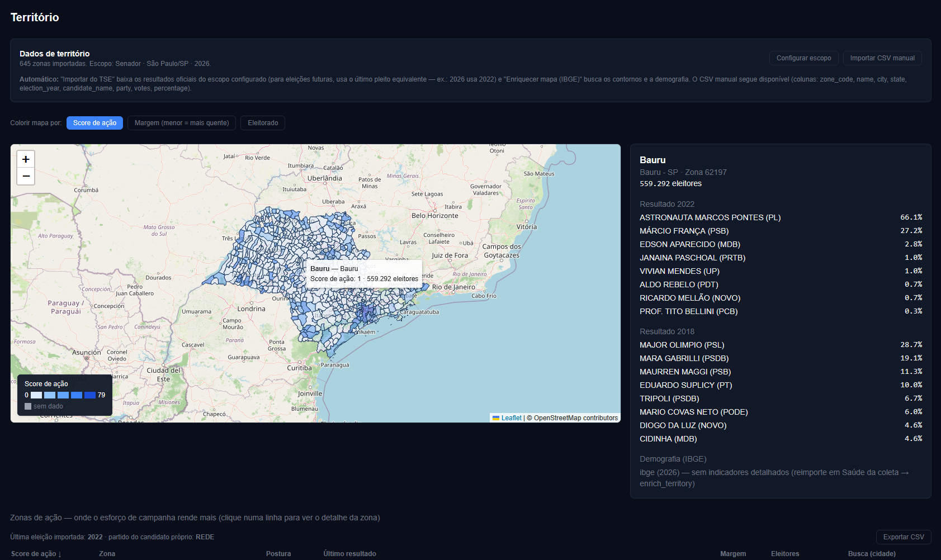Click 'Bauru - SP · Zona 62197' subtitle
The height and width of the screenshot is (560, 941).
683,172
